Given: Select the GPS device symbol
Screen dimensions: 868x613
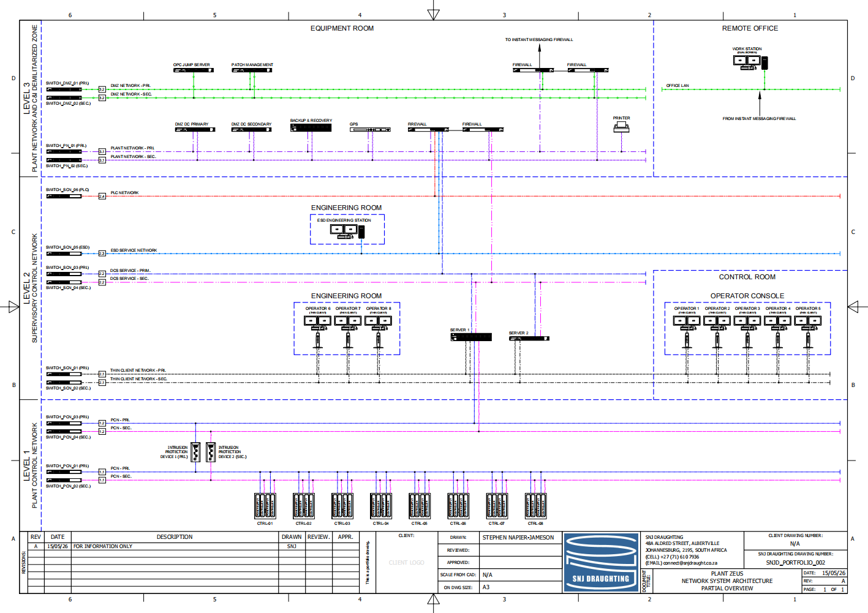Looking at the screenshot, I should [x=370, y=129].
